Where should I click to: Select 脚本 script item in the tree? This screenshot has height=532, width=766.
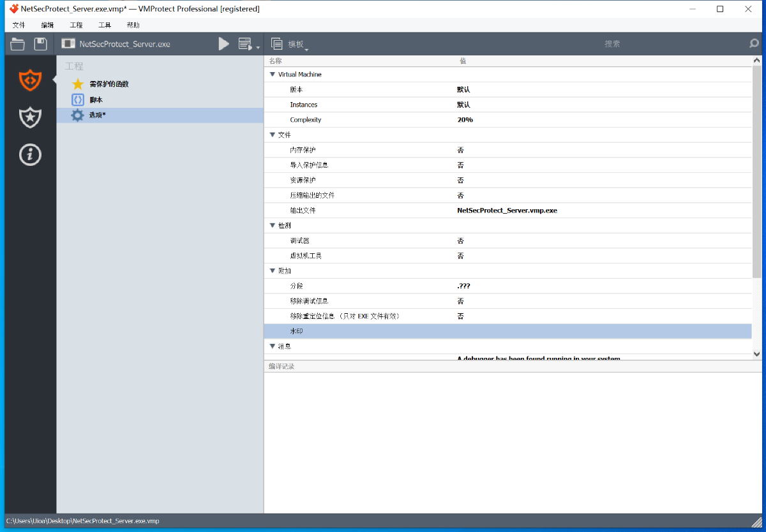tap(96, 100)
